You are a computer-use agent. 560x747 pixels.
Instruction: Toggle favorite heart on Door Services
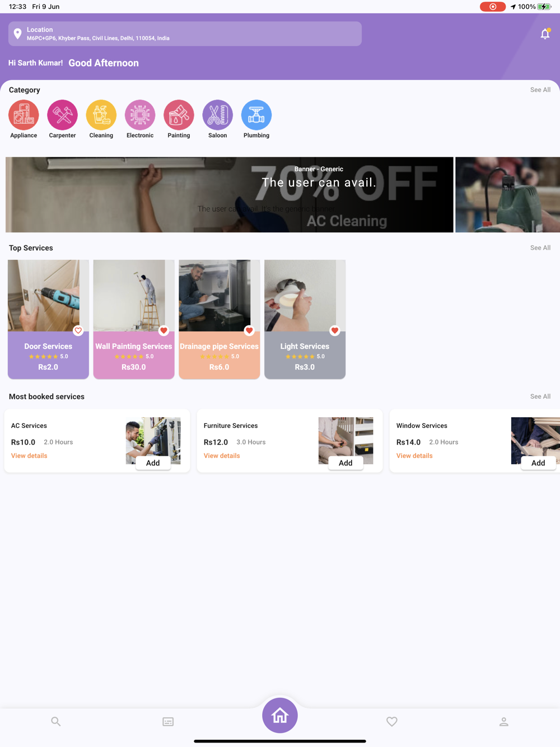click(x=78, y=330)
